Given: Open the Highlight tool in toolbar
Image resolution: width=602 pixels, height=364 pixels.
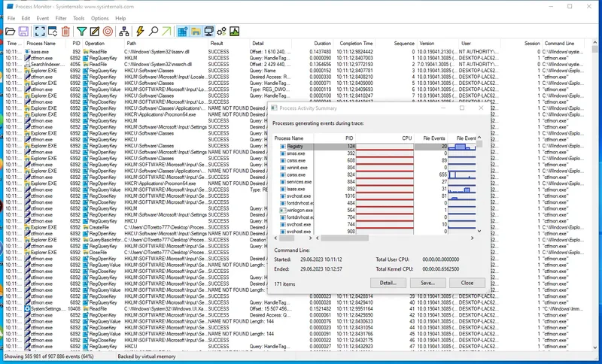Looking at the screenshot, I should [95, 32].
